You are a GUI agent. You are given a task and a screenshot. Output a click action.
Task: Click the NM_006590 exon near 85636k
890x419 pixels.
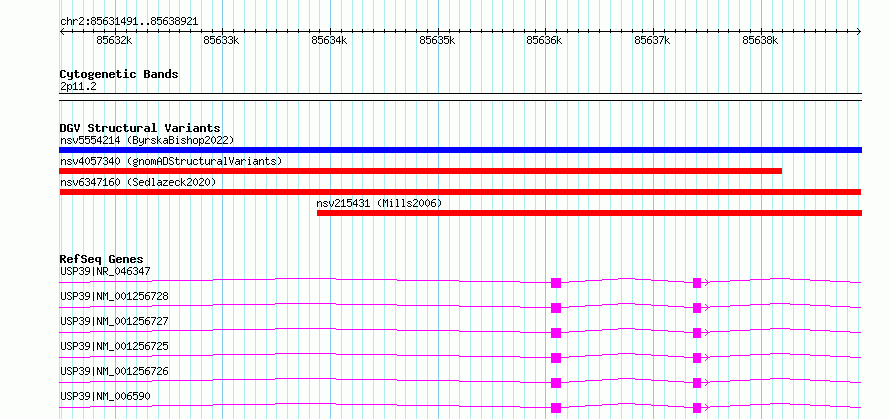(x=556, y=408)
